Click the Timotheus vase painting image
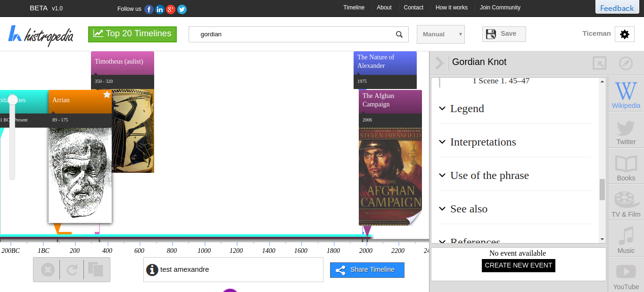This screenshot has height=292, width=644. point(133,131)
